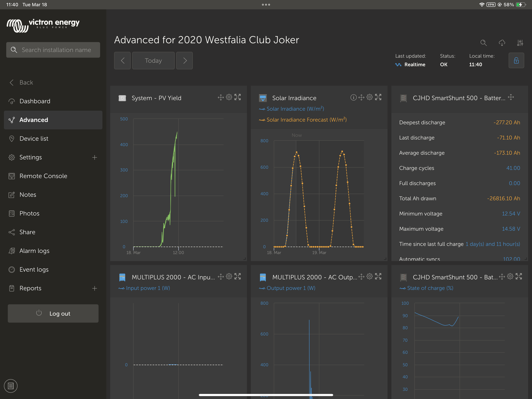The width and height of the screenshot is (532, 399).
Task: Expand Settings with the plus icon
Action: coord(94,157)
